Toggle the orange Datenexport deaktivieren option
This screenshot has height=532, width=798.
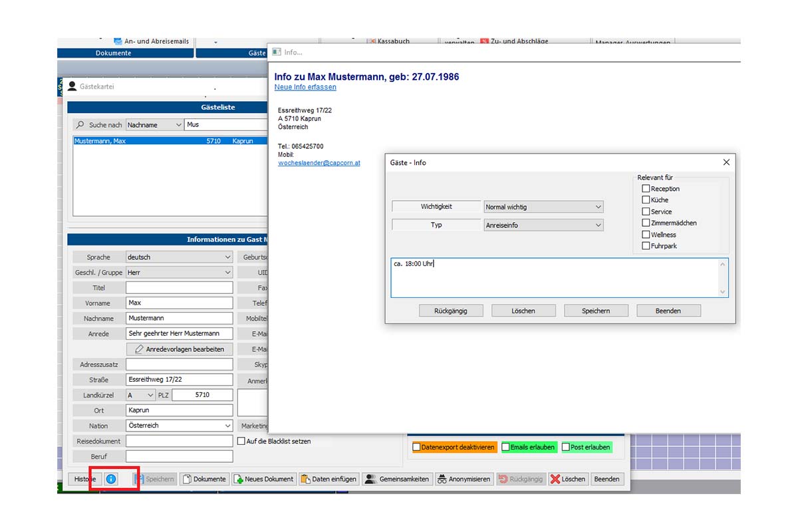[x=417, y=448]
